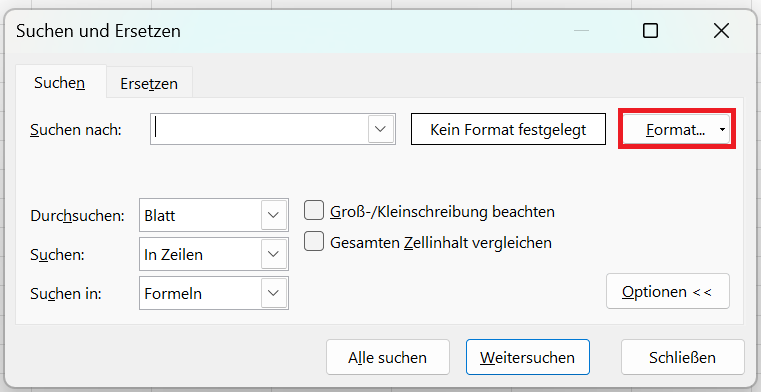Maximize the Suchen und Ersetzen dialog
Viewport: 761px width, 392px height.
(x=650, y=31)
